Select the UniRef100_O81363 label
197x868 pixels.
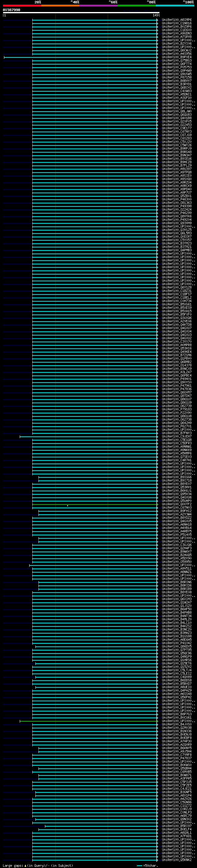click(177, 203)
